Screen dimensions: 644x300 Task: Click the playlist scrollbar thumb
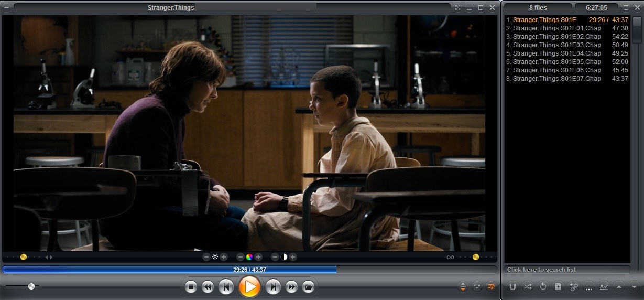[637, 29]
